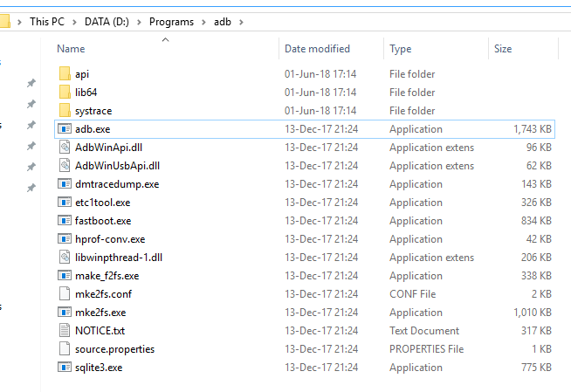Navigate to Programs breadcrumb folder
Viewport: 571px width, 392px height.
pos(171,22)
